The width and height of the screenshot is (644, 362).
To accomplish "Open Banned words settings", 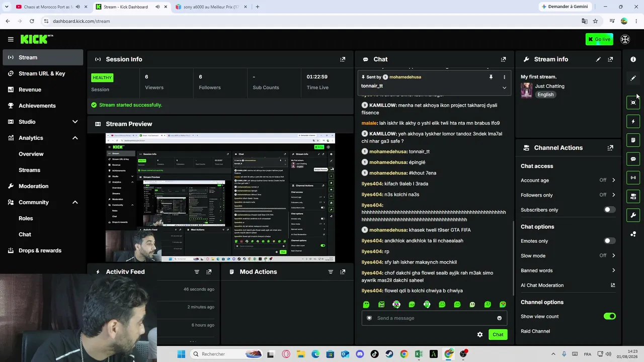I will click(x=568, y=270).
